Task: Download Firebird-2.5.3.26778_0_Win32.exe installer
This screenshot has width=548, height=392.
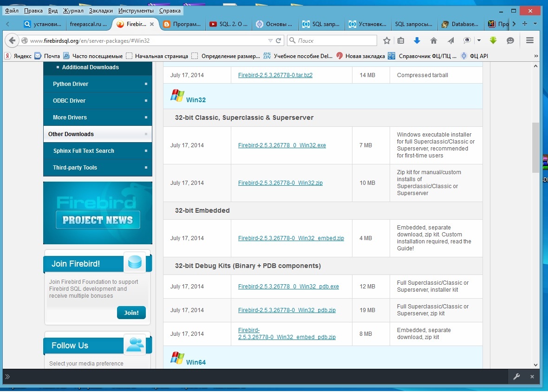Action: [x=282, y=145]
